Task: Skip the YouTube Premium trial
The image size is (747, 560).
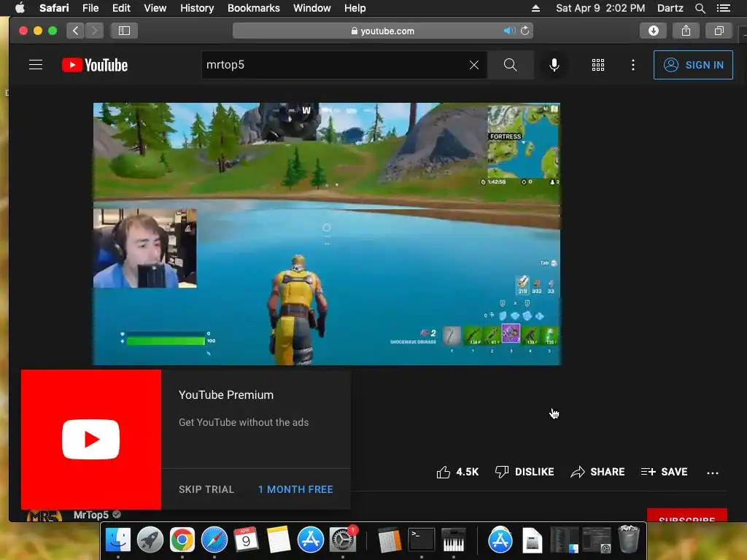Action: point(206,489)
